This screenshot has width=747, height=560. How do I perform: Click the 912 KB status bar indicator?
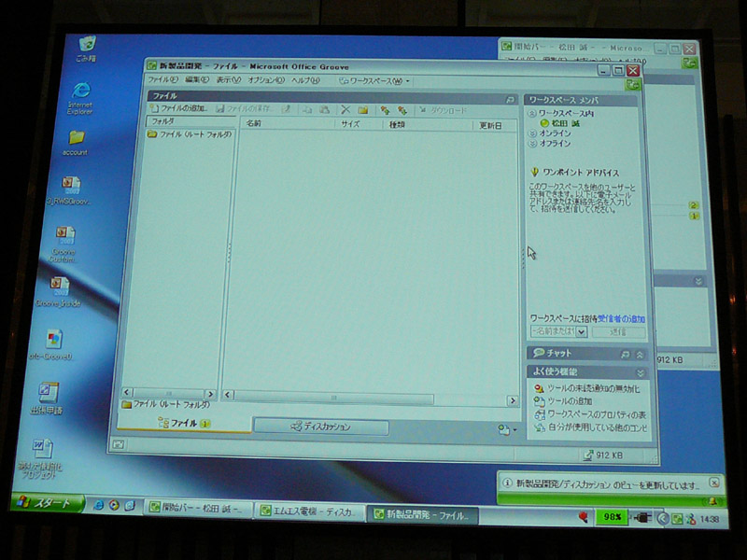click(x=603, y=455)
